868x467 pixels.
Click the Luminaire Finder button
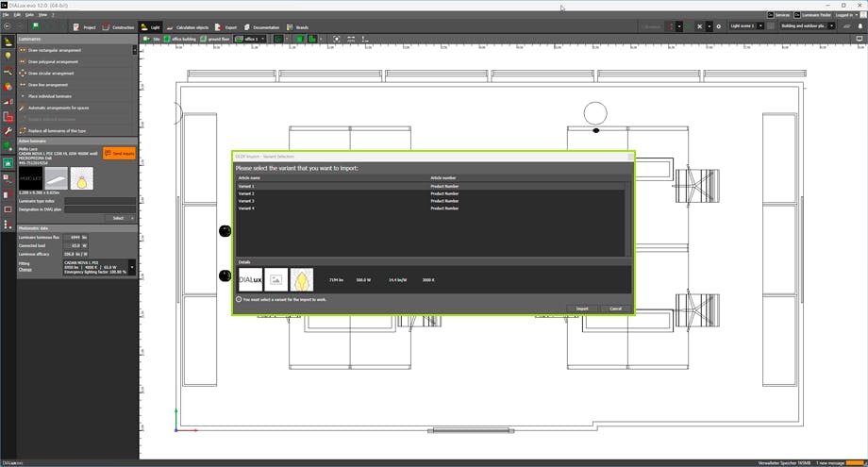[812, 15]
